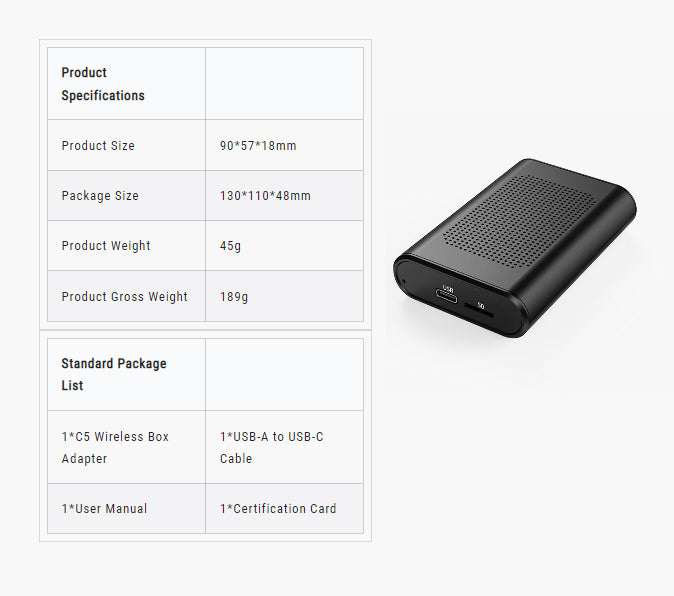Screen dimensions: 674x596
Task: Click the Product Size label
Action: click(x=98, y=146)
